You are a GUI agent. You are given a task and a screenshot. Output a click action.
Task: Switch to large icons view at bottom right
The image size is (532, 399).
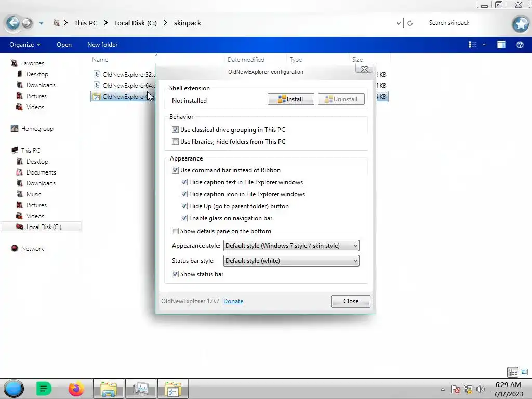coord(524,372)
